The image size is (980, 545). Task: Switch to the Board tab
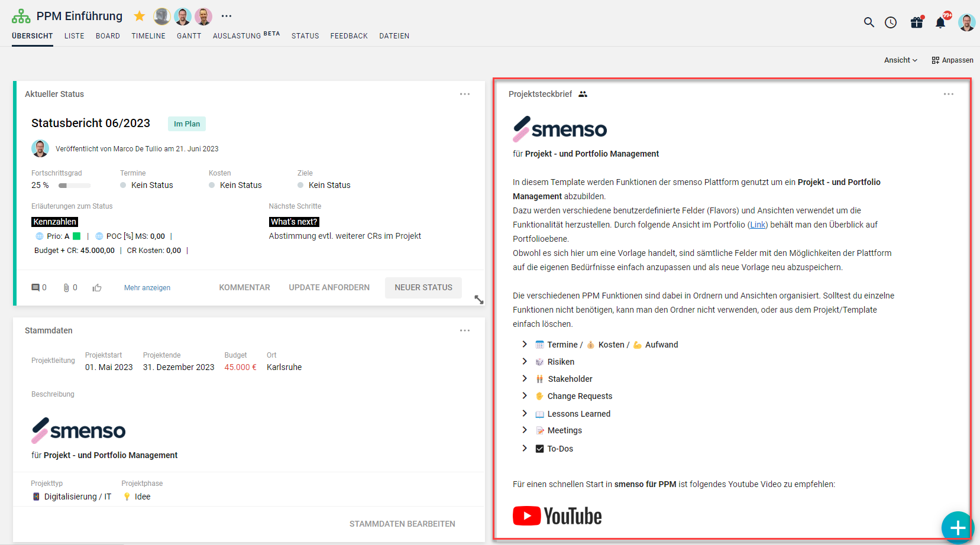pyautogui.click(x=108, y=36)
